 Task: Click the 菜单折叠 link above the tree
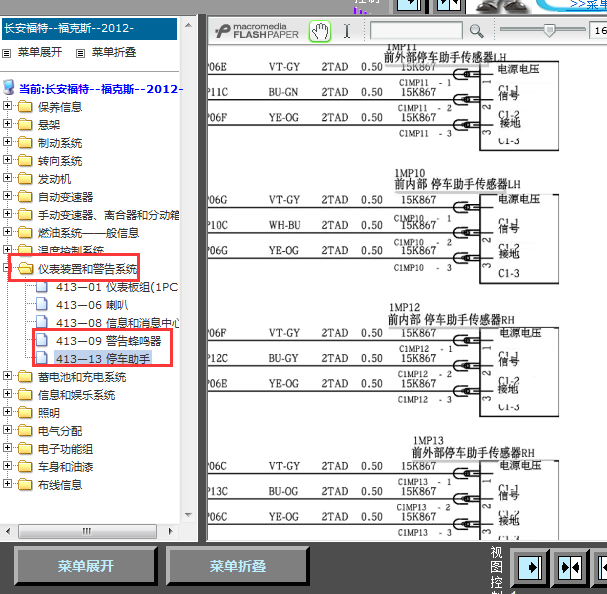click(x=114, y=52)
